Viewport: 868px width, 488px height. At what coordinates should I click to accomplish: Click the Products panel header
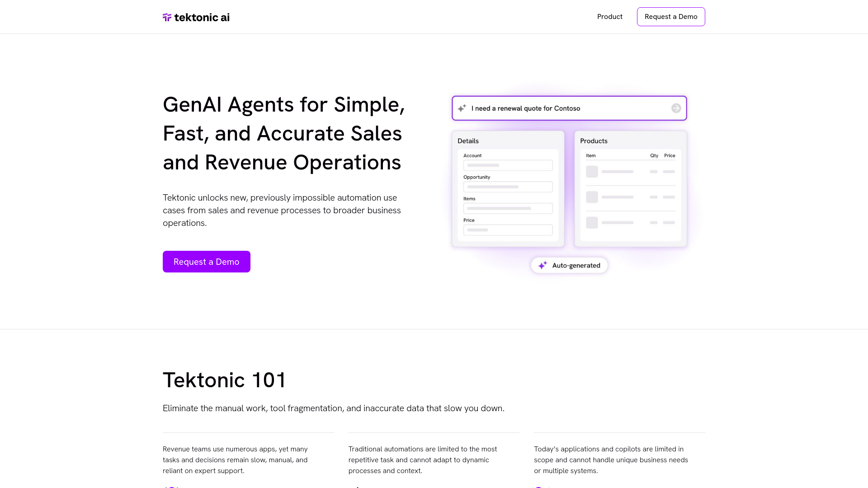(593, 141)
